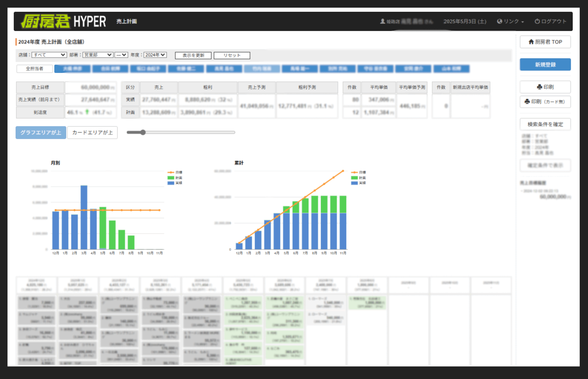
Task: Click the 検索条件を確定 button
Action: tap(545, 124)
